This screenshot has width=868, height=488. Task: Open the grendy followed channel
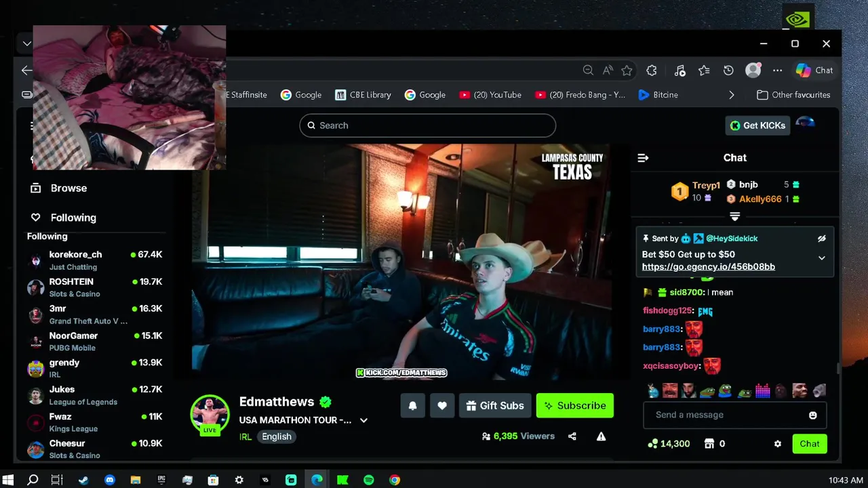pos(96,368)
